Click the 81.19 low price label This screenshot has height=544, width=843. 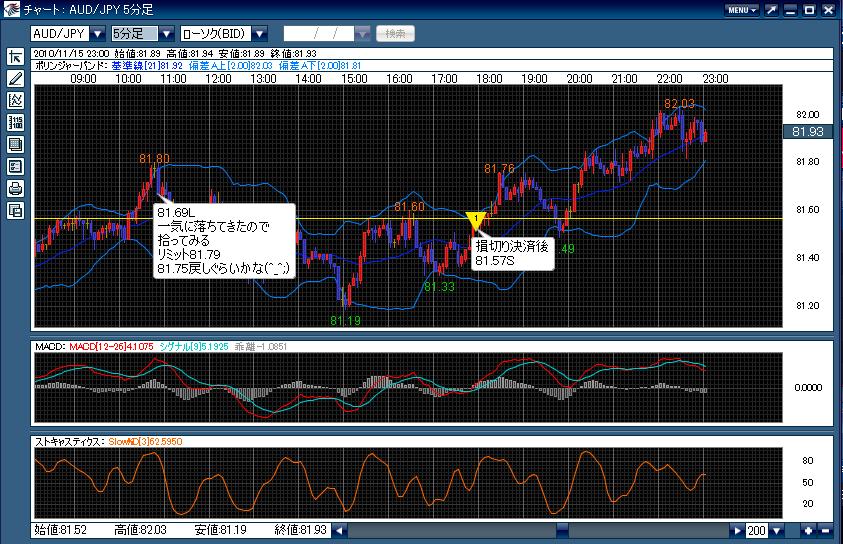click(345, 321)
